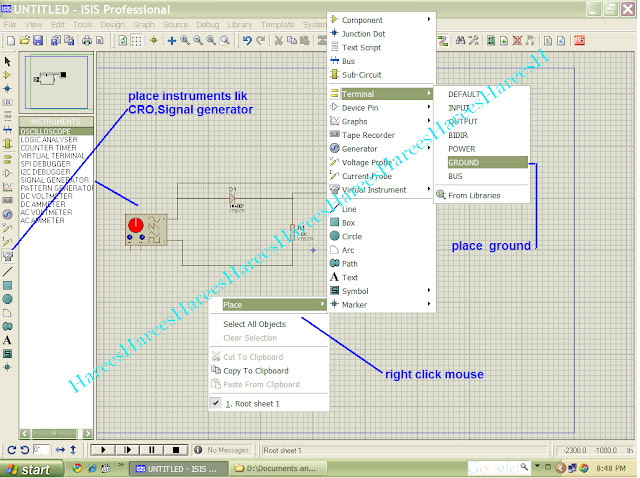This screenshot has height=478, width=640.
Task: Select the Selection Mode arrow tool
Action: click(7, 62)
